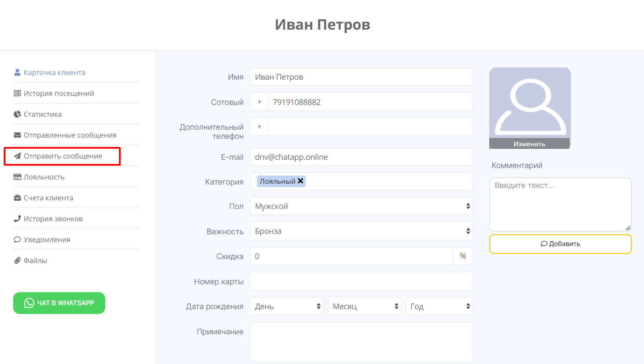Choose birth year in Год dropdown
The image size is (644, 364).
point(439,307)
